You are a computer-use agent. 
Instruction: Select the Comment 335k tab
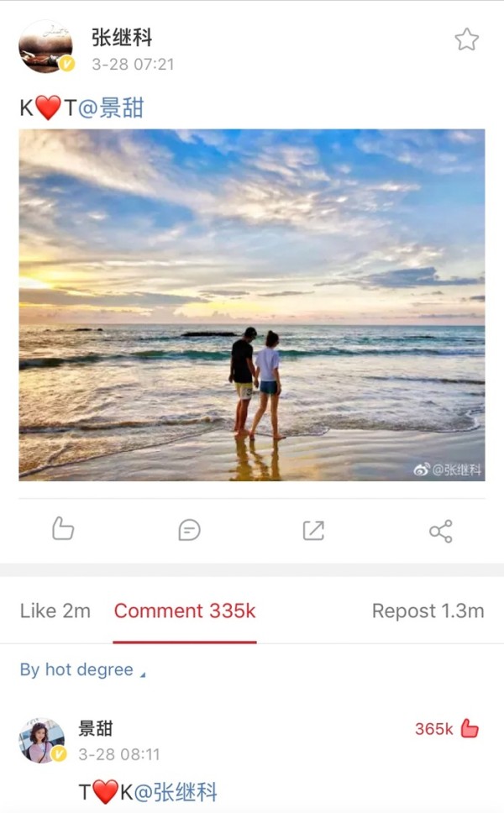(x=185, y=611)
